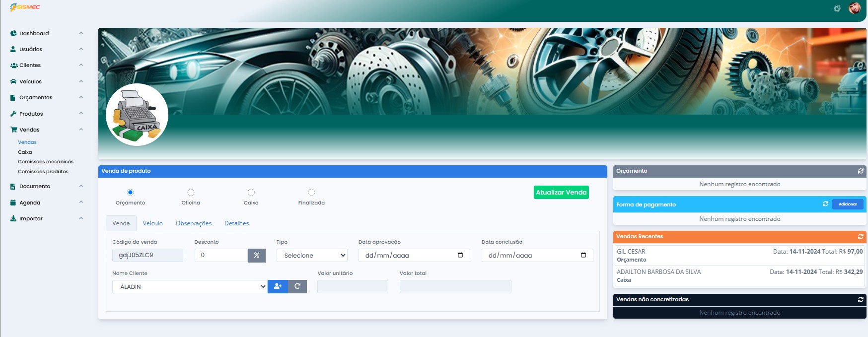Click Adicionar in Forma de pagamento
The width and height of the screenshot is (868, 337).
point(848,204)
